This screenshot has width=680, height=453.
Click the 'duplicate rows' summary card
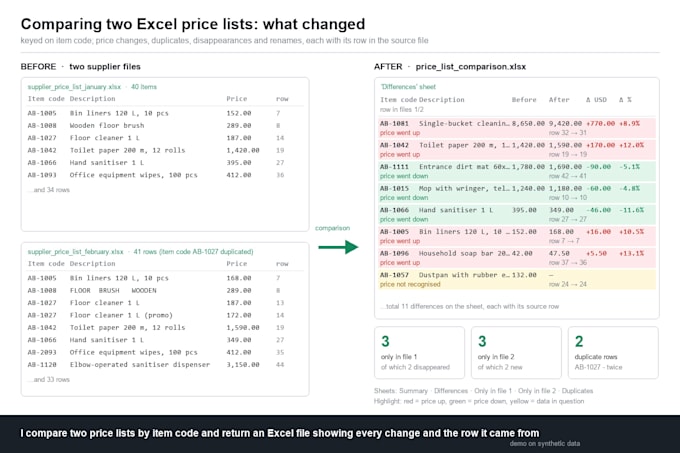613,352
